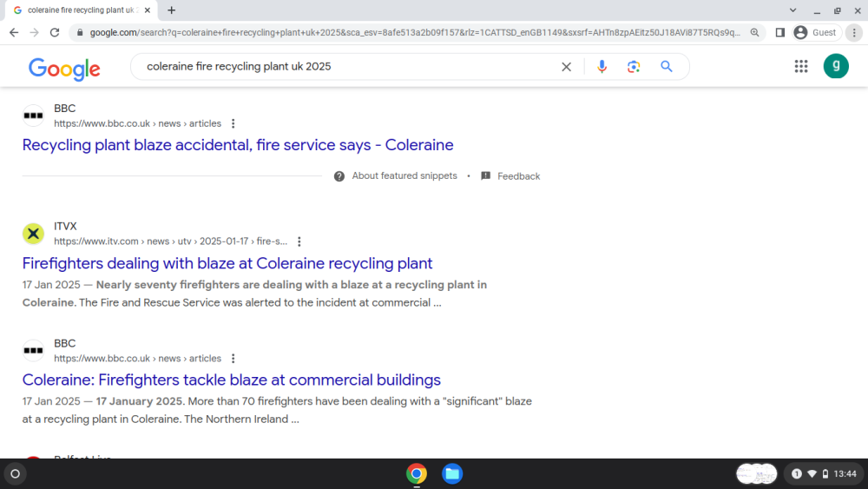
Task: Click the Feedback link
Action: [518, 176]
